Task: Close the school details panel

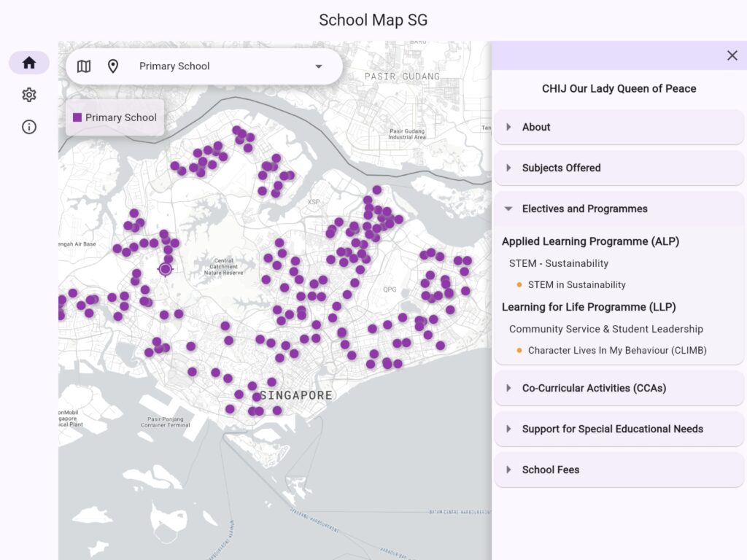Action: (732, 55)
